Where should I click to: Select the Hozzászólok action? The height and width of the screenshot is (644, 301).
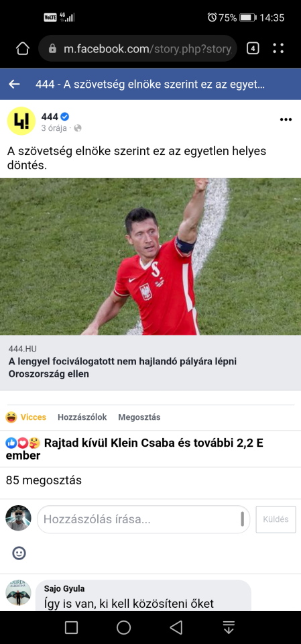click(x=82, y=417)
